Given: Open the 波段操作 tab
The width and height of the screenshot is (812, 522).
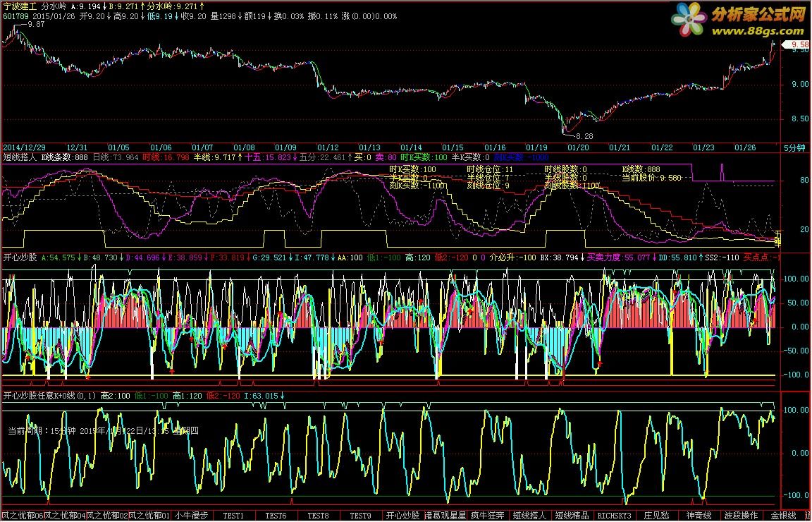Looking at the screenshot, I should tap(741, 516).
